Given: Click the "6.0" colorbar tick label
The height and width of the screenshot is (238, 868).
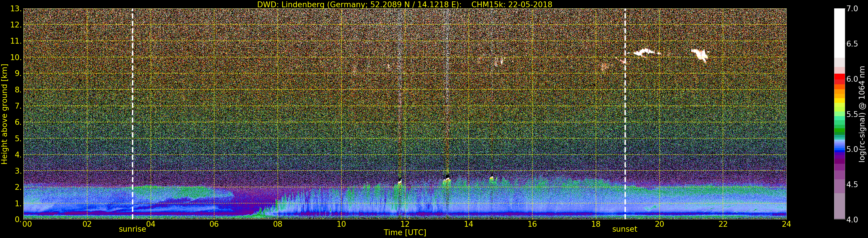Looking at the screenshot, I should coord(852,79).
